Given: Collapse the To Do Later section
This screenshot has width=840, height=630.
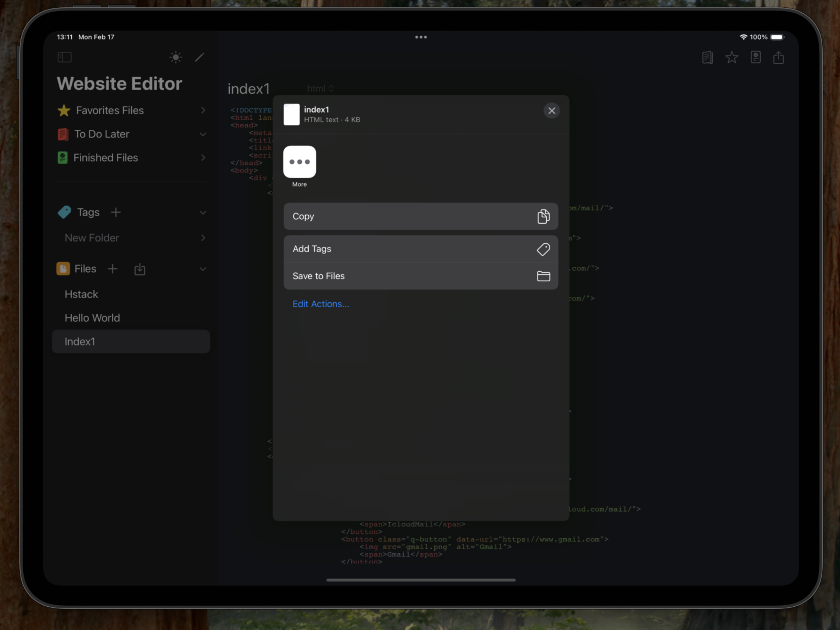Looking at the screenshot, I should [203, 134].
